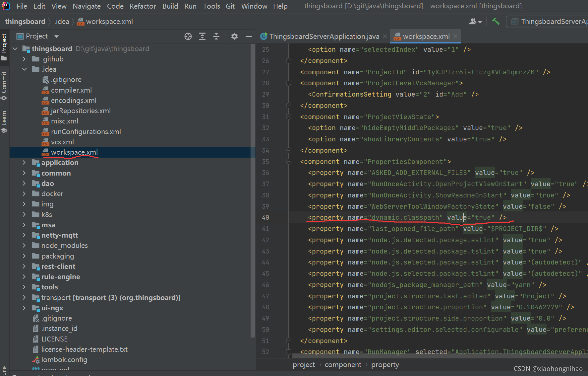Fold the component at line 28
This screenshot has width=588, height=376.
tap(288, 83)
